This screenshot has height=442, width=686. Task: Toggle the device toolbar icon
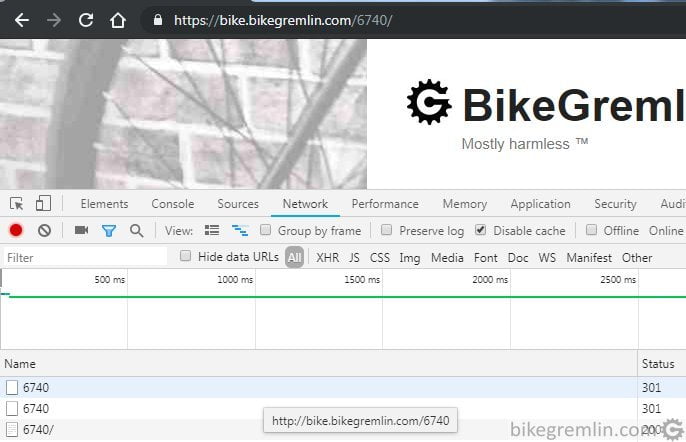[43, 203]
